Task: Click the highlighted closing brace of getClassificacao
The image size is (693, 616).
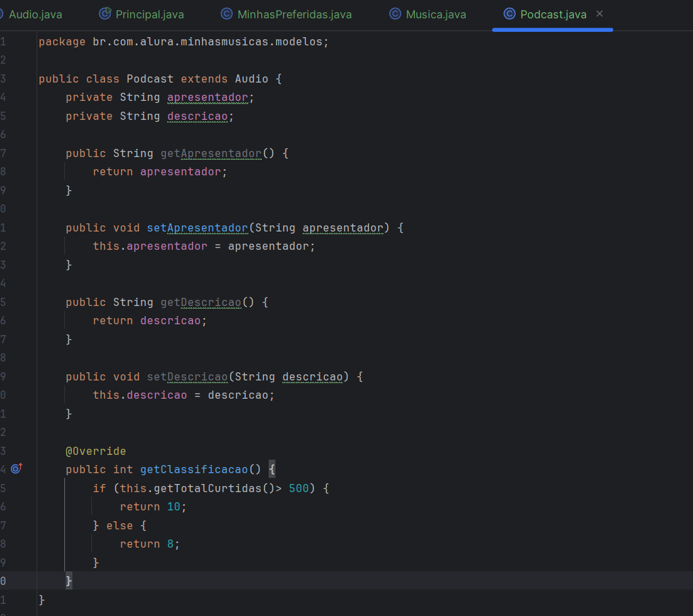Action: click(x=69, y=581)
